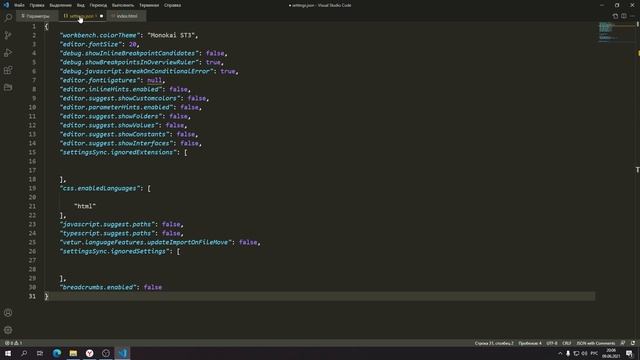The width and height of the screenshot is (640, 360).
Task: Open Yandex Browser from the taskbar
Action: [89, 353]
